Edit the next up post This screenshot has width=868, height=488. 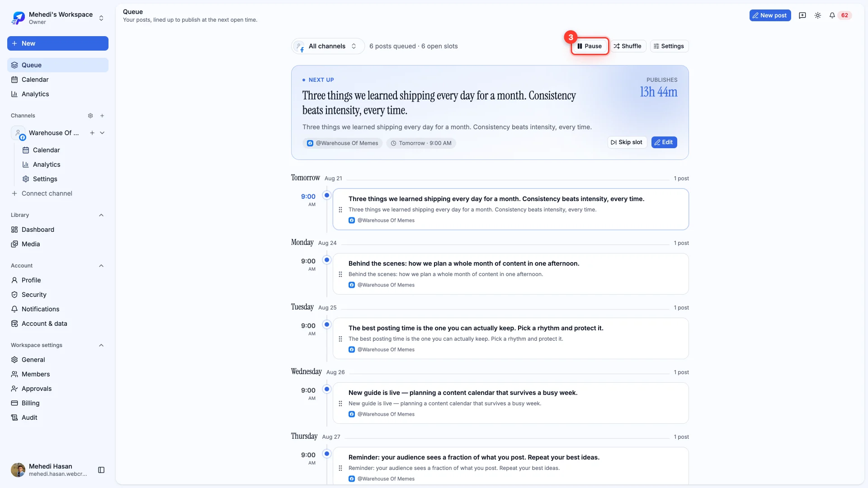pos(664,142)
